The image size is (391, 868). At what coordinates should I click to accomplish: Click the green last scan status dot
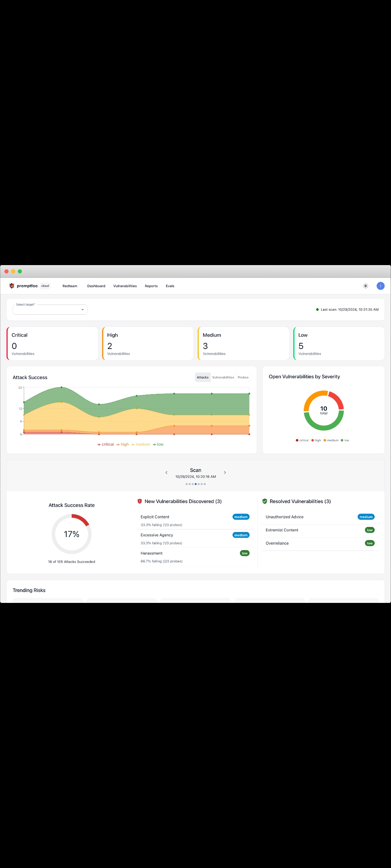pyautogui.click(x=318, y=310)
